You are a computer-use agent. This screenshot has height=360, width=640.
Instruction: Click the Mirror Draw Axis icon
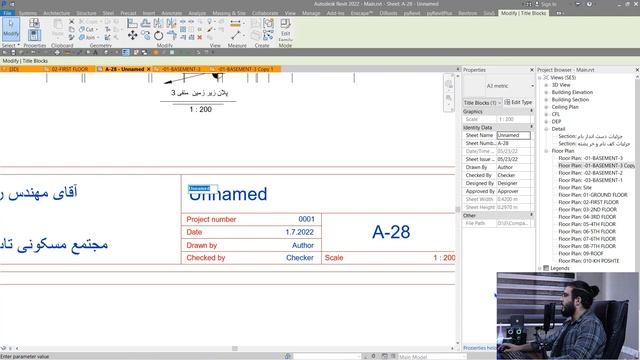click(171, 23)
